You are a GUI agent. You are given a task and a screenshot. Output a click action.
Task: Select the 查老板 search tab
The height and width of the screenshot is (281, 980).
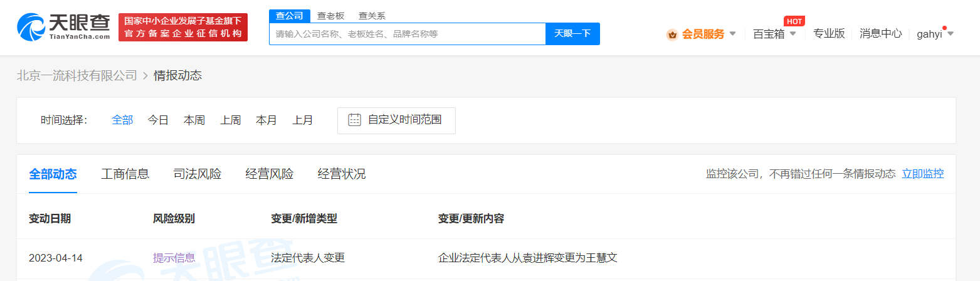tap(330, 16)
